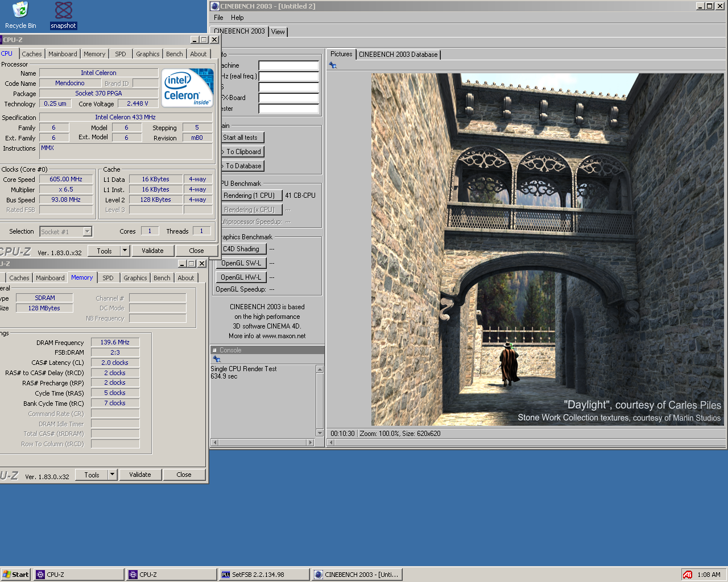The width and height of the screenshot is (728, 582).
Task: Click Validate in top CPU-Z window
Action: tap(152, 251)
